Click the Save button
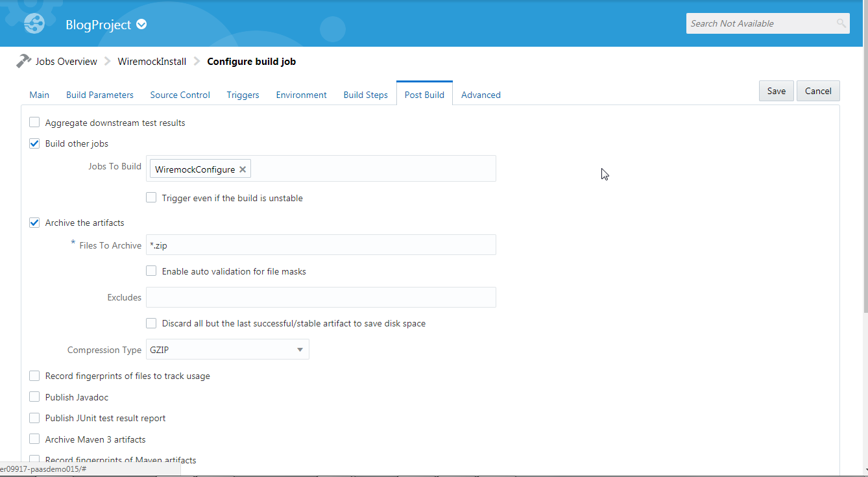 coord(776,90)
